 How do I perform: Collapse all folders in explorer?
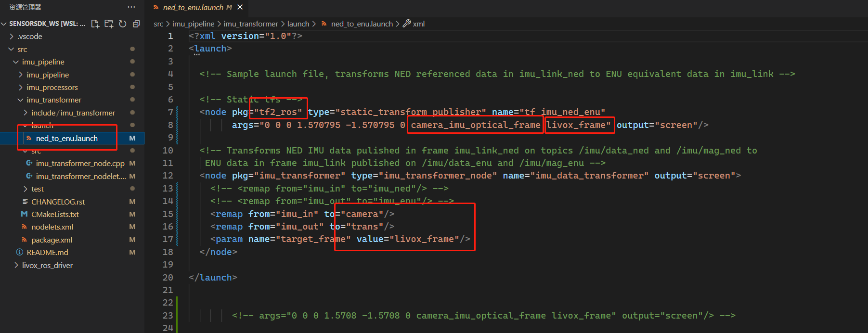(x=136, y=24)
